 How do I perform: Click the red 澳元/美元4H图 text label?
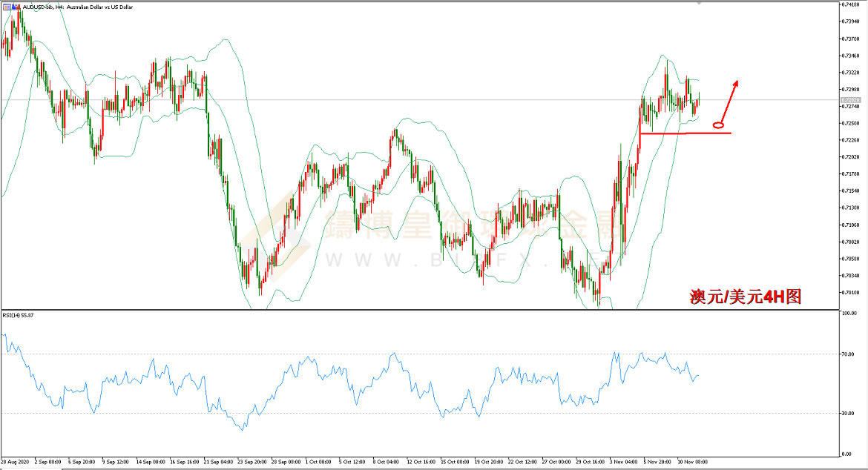[x=744, y=297]
